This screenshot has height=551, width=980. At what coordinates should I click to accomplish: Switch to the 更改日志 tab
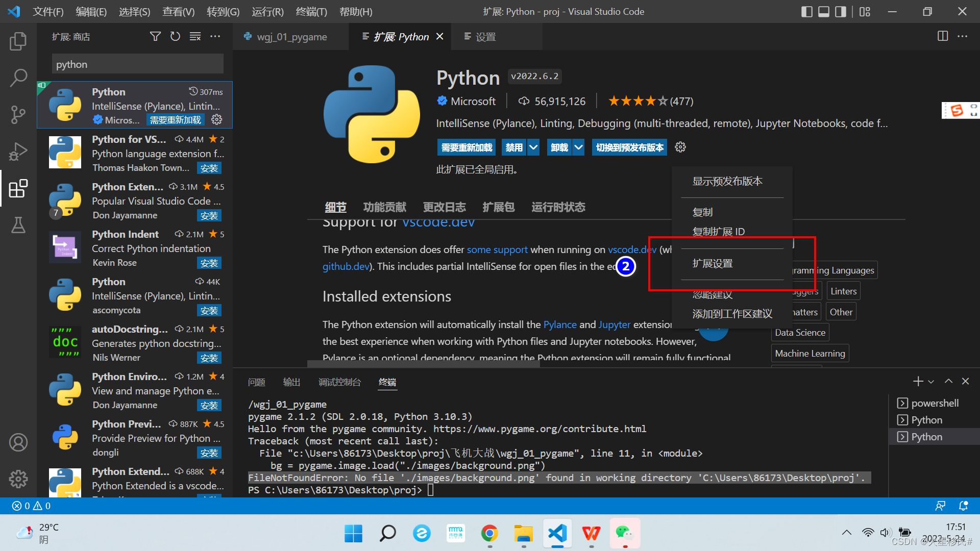click(x=444, y=207)
